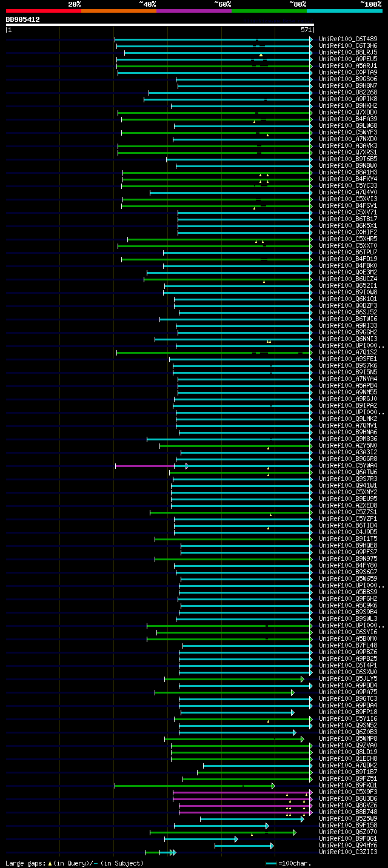
Task: Click the white query sequence ruler bar
Action: coord(159,25)
